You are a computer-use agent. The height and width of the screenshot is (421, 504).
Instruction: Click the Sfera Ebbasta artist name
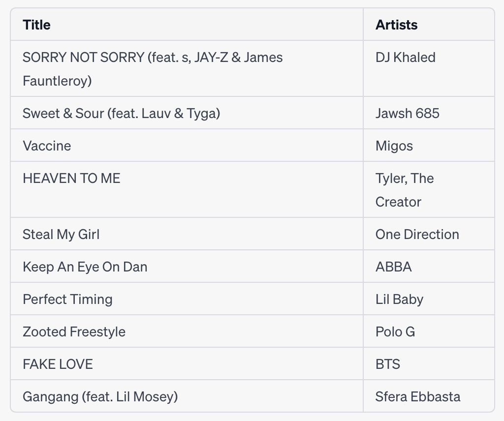click(x=418, y=396)
